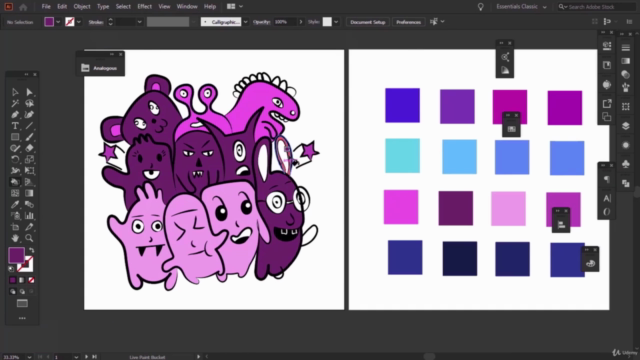Open the Calligraphic brush definition dropdown
Viewport: 640px width, 360px height.
coord(245,22)
